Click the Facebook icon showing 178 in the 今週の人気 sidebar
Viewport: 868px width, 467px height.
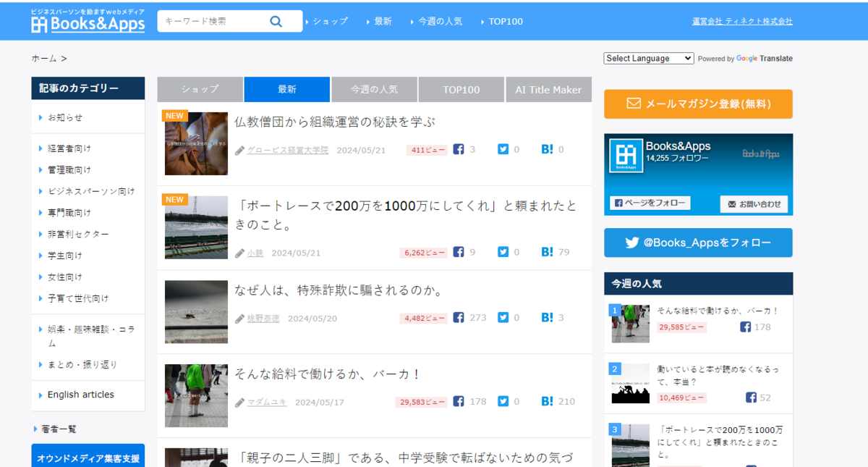(x=745, y=327)
